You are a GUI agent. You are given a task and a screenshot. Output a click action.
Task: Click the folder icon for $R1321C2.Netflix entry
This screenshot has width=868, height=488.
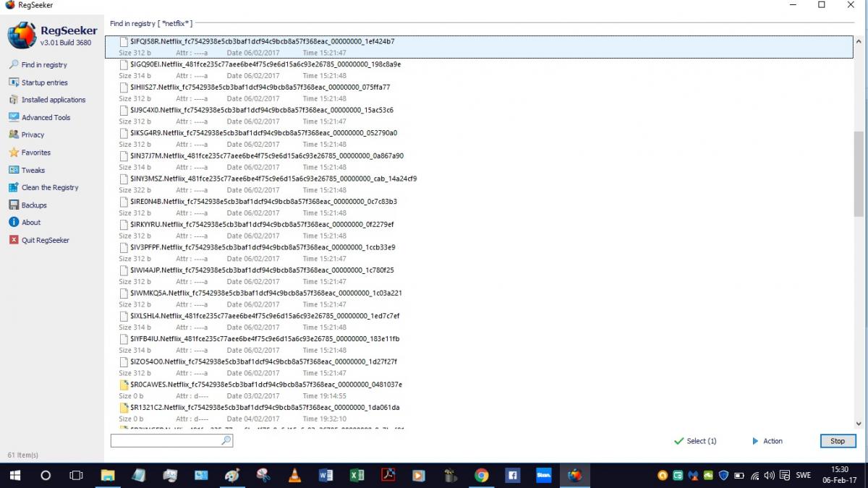click(124, 408)
